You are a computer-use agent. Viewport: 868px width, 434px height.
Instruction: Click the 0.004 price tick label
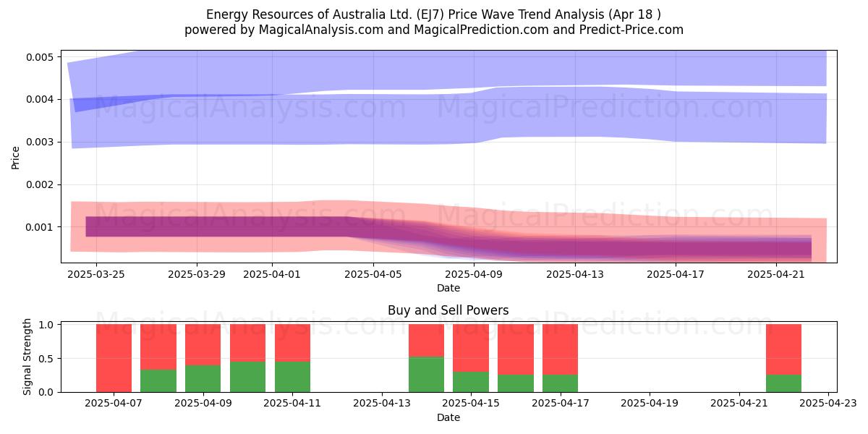click(41, 100)
